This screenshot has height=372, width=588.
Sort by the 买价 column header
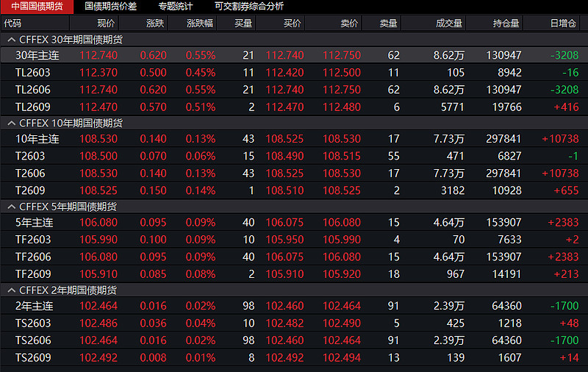(281, 24)
